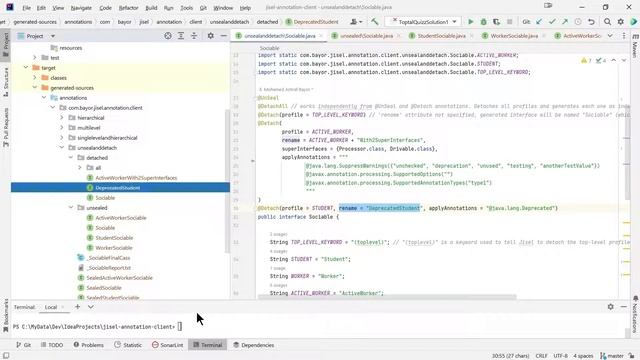Open Notifications sidebar panel
Viewport: 640px width, 360px height.
pyautogui.click(x=635, y=315)
